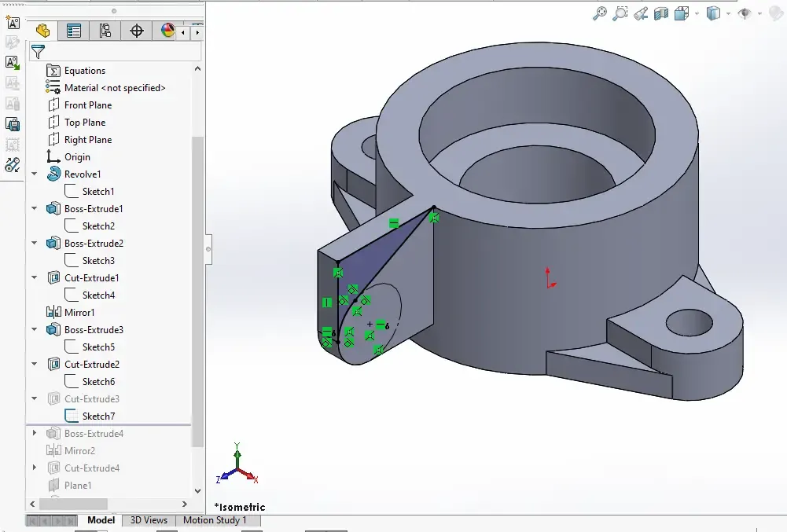Image resolution: width=787 pixels, height=532 pixels.
Task: Collapse the Cut-Extrude3 feature
Action: click(x=34, y=399)
